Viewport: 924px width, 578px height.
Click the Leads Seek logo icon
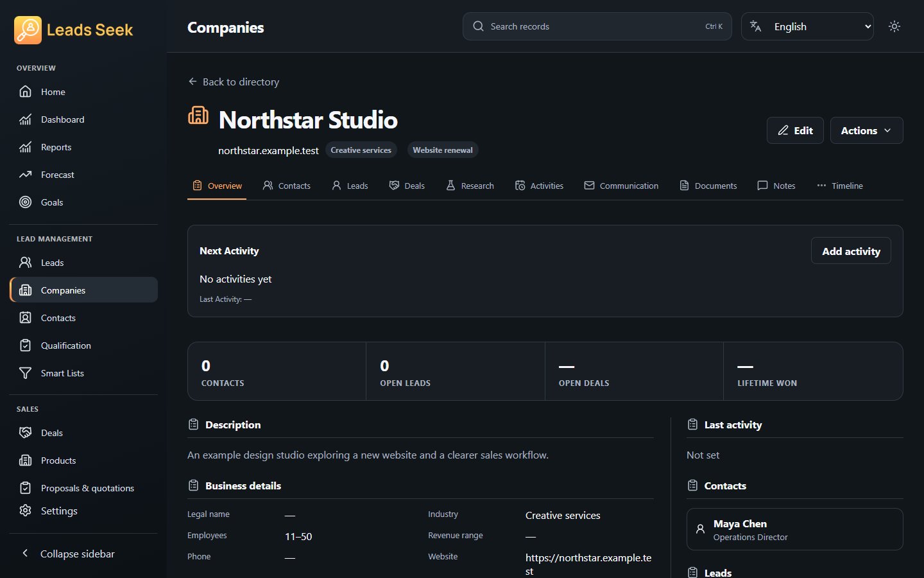coord(28,30)
